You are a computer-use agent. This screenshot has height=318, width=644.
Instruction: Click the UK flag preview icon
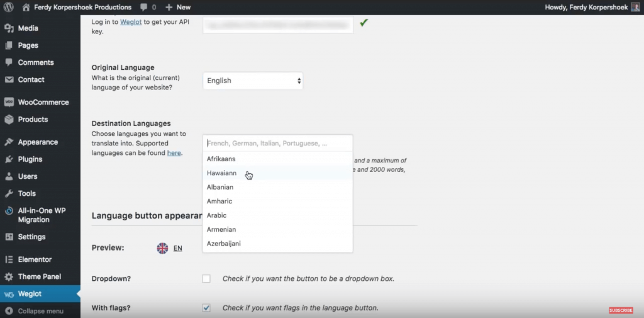point(162,248)
